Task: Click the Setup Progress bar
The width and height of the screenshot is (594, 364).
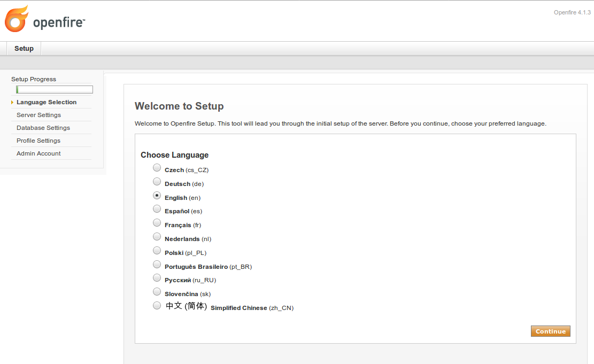Action: (x=55, y=90)
